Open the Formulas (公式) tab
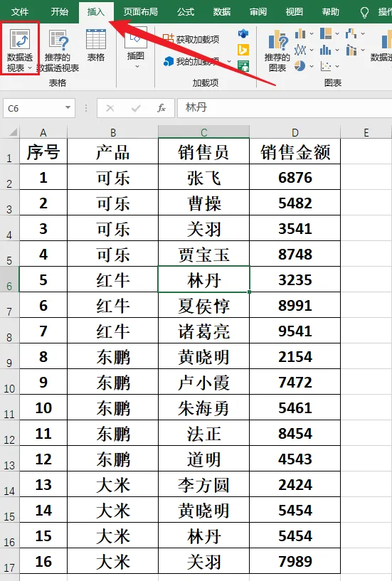 pyautogui.click(x=186, y=12)
